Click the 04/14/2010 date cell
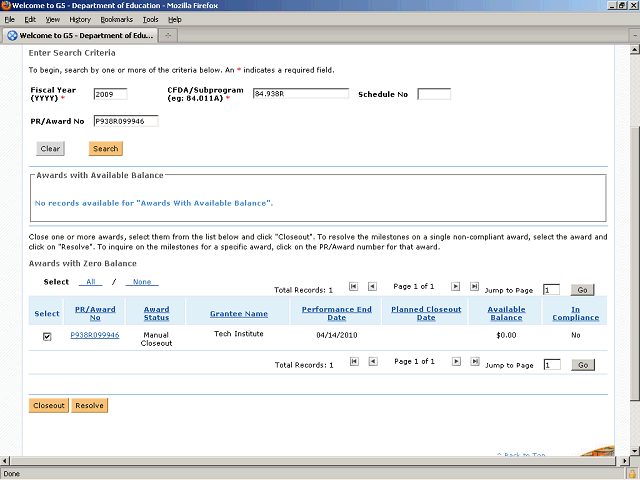 click(x=337, y=335)
